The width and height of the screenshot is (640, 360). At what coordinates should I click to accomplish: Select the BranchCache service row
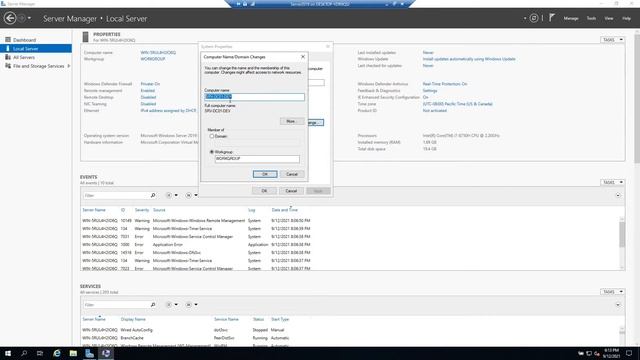click(351, 338)
